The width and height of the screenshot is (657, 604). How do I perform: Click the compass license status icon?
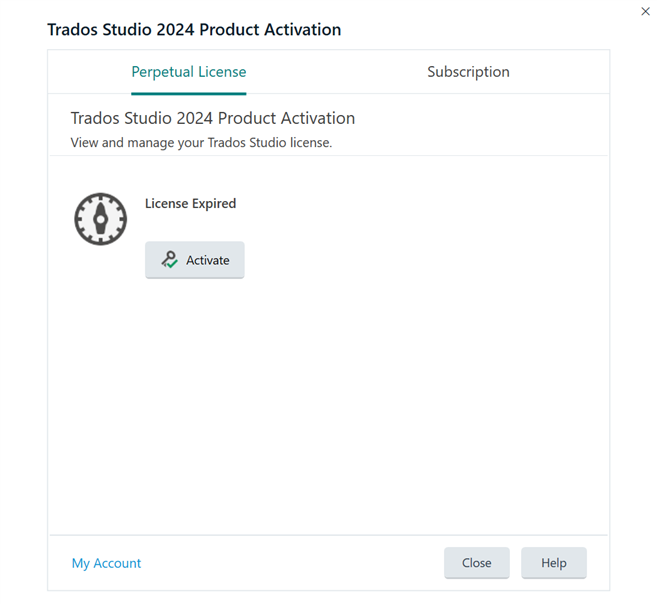tap(101, 219)
